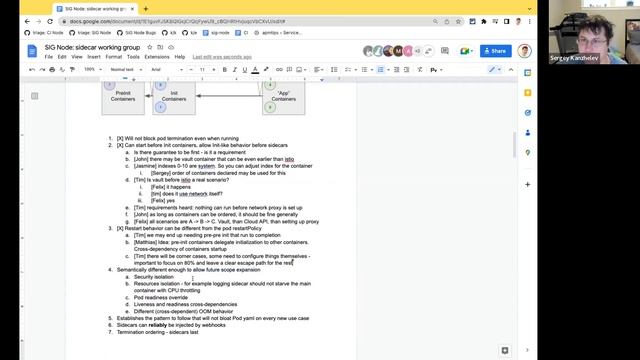
Task: Star the SIG Node document
Action: 149,47
